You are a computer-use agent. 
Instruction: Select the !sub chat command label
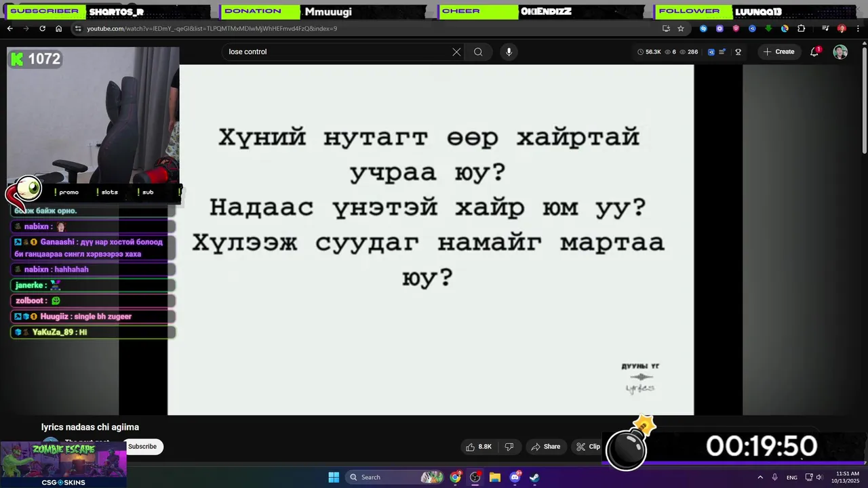coord(146,192)
